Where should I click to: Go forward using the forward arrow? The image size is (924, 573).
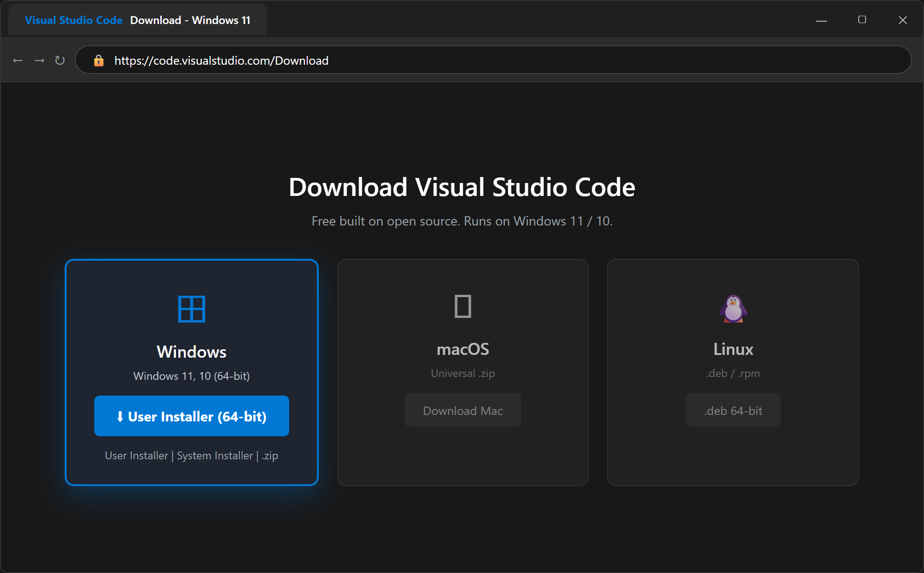tap(39, 61)
